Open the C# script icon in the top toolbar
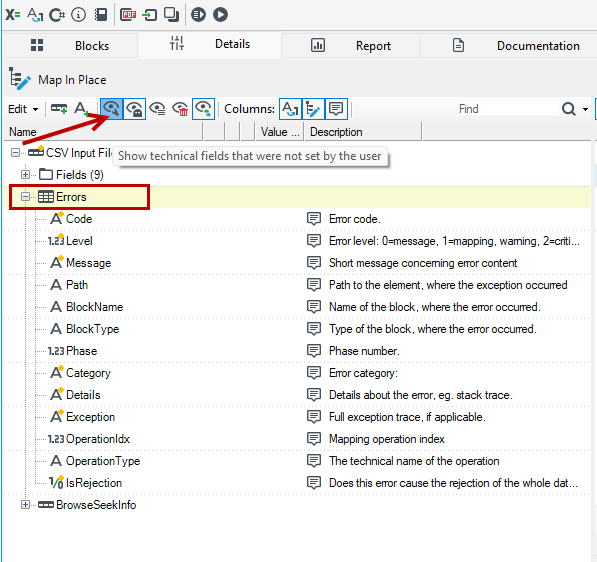 [57, 15]
